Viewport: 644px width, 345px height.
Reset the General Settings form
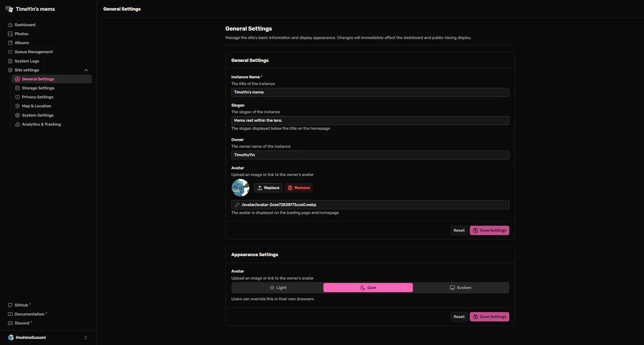(x=459, y=230)
